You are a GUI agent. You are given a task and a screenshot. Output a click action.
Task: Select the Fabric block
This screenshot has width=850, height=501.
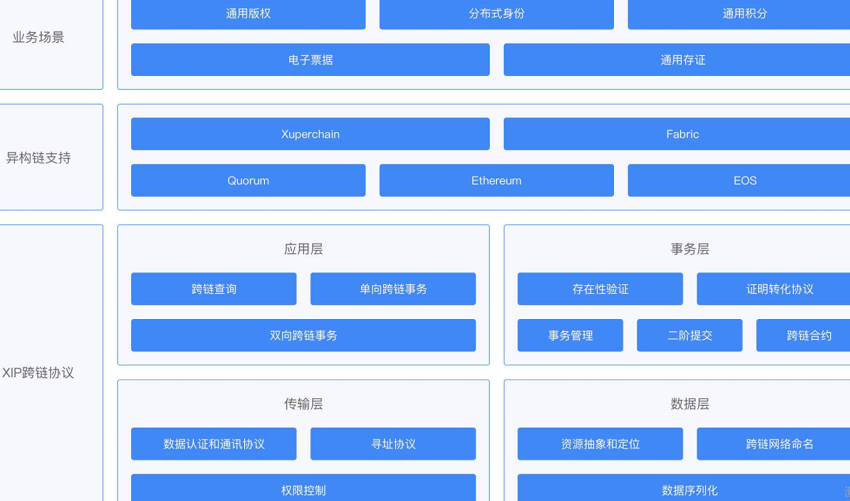(x=677, y=134)
